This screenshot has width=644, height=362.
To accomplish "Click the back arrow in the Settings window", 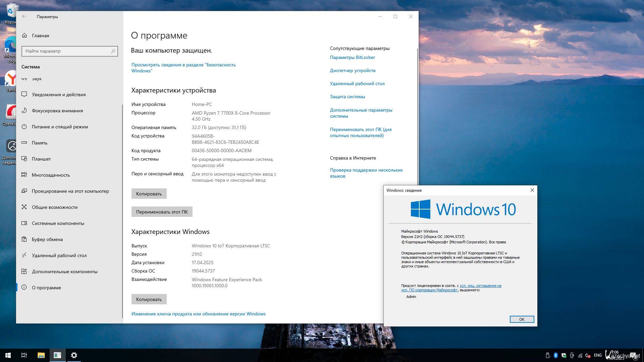I will [24, 16].
